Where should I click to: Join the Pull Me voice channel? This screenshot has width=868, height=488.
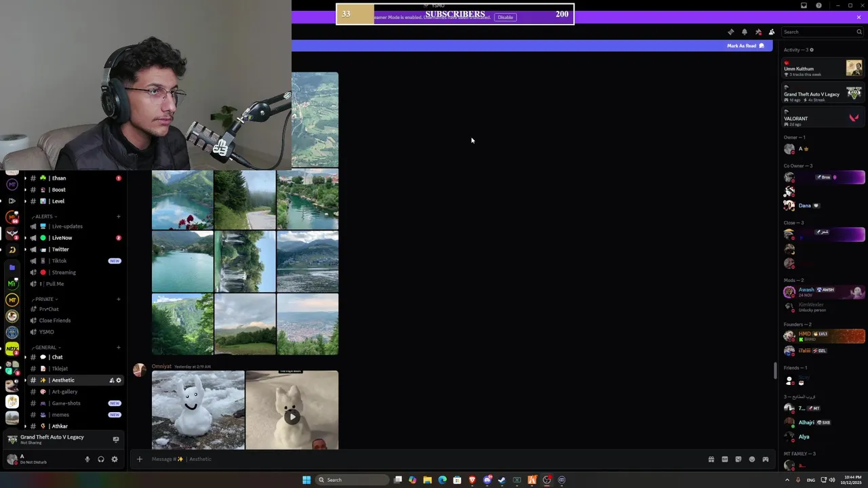[75, 284]
